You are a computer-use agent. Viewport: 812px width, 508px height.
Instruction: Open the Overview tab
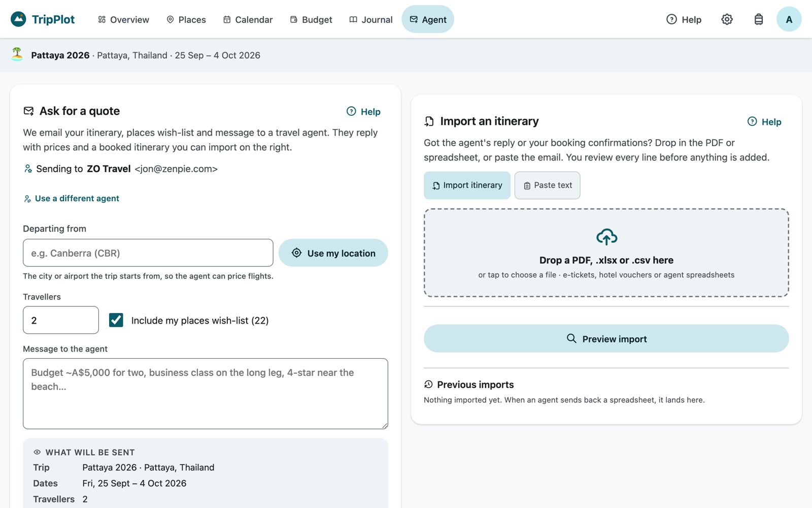click(123, 19)
